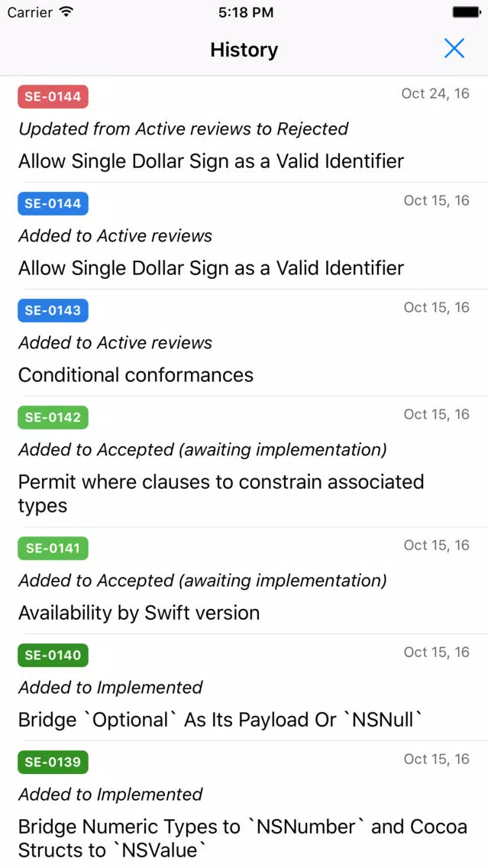Open Availability by Swift version entry
The height and width of the screenshot is (868, 488).
[139, 613]
